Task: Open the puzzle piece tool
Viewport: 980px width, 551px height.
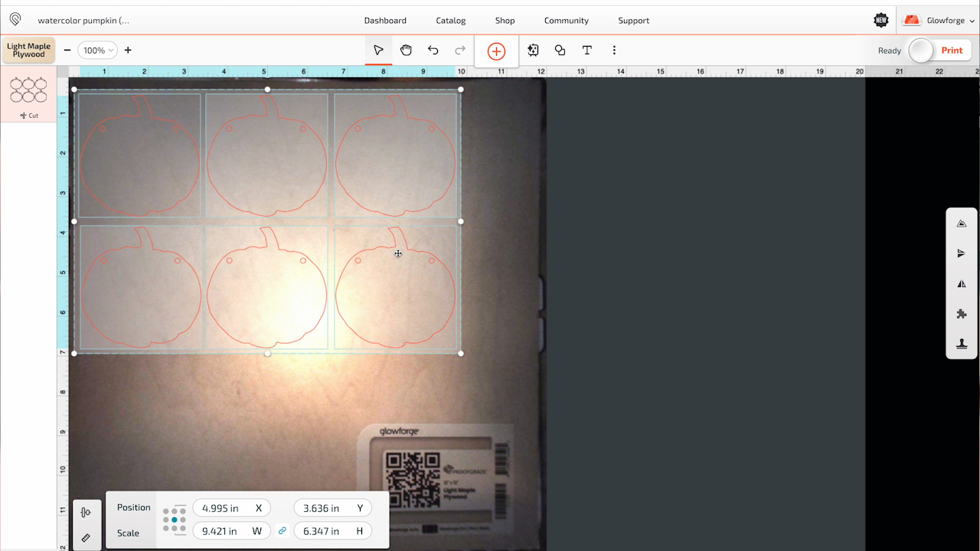Action: pos(962,314)
